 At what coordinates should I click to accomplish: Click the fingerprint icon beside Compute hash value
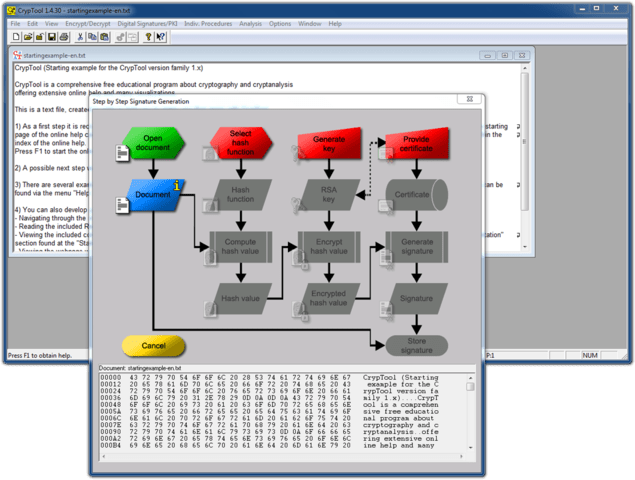(x=210, y=257)
